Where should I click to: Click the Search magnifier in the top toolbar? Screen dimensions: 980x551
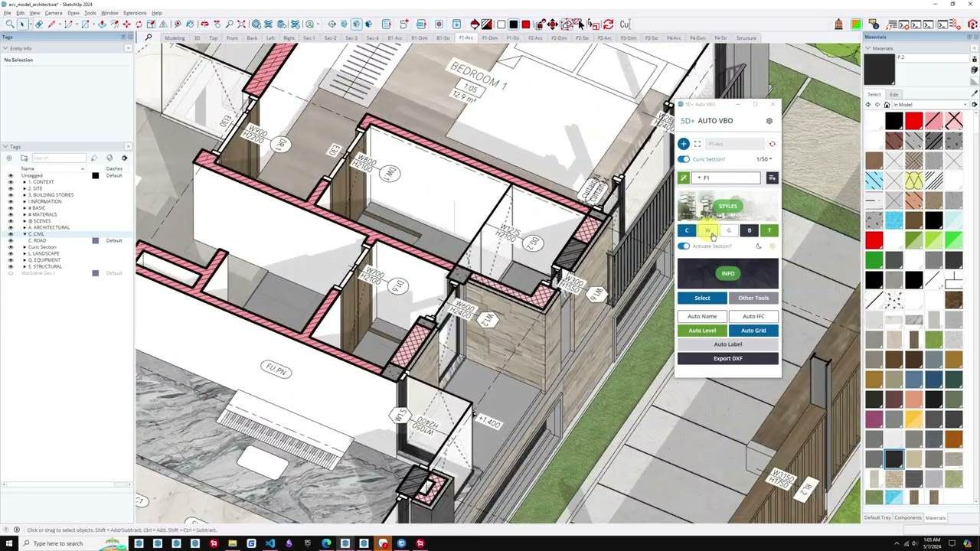10,24
